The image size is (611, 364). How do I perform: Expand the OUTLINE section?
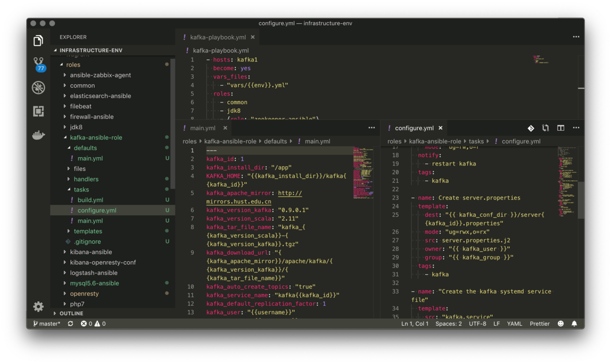71,313
